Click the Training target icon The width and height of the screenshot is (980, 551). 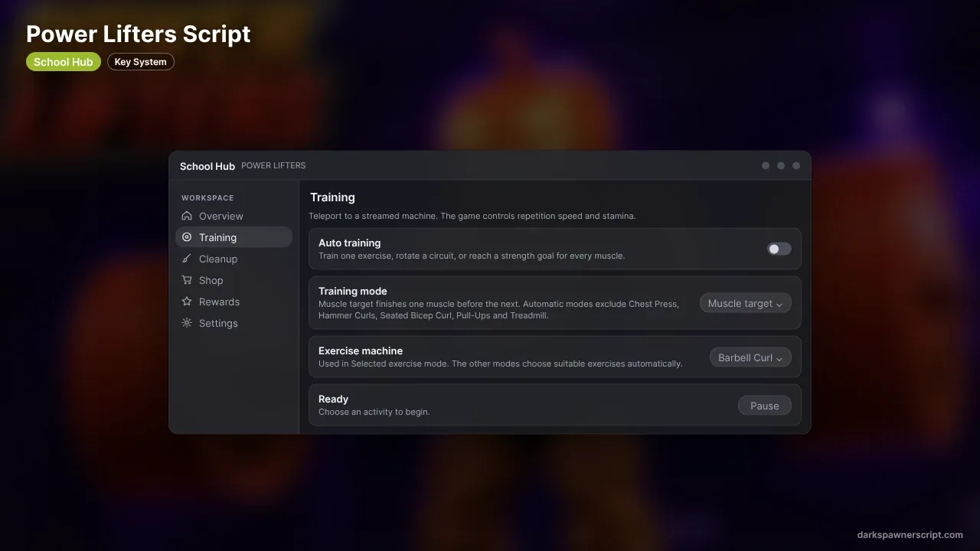click(x=187, y=237)
